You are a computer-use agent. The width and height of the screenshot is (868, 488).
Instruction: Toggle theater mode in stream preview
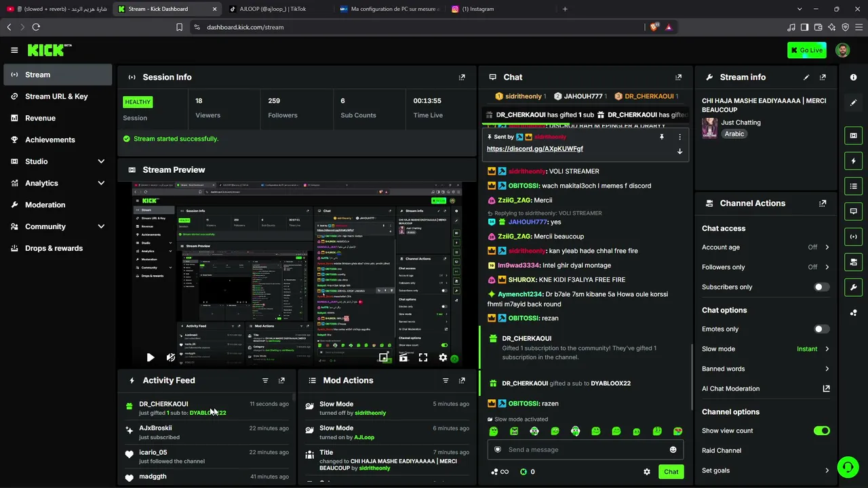tap(403, 357)
